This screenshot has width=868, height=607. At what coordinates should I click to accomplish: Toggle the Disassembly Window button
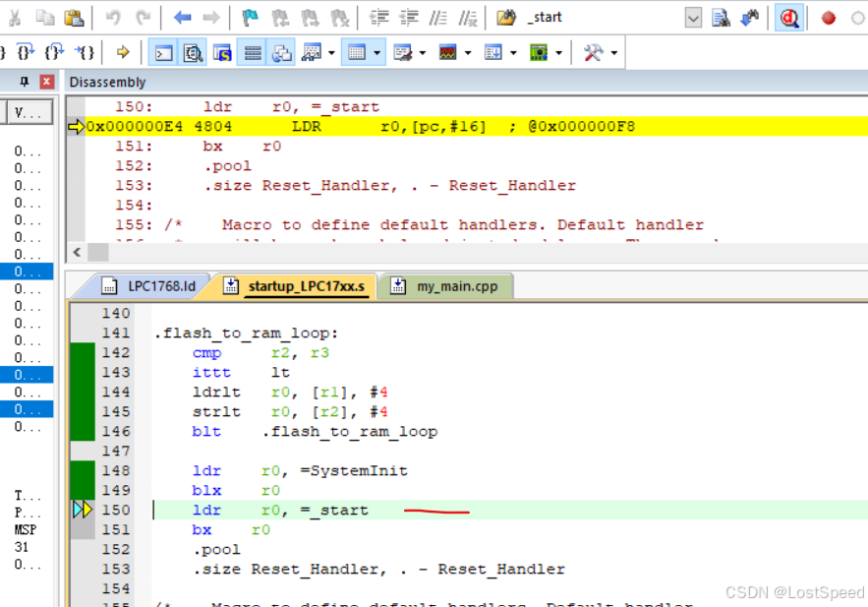(x=193, y=53)
